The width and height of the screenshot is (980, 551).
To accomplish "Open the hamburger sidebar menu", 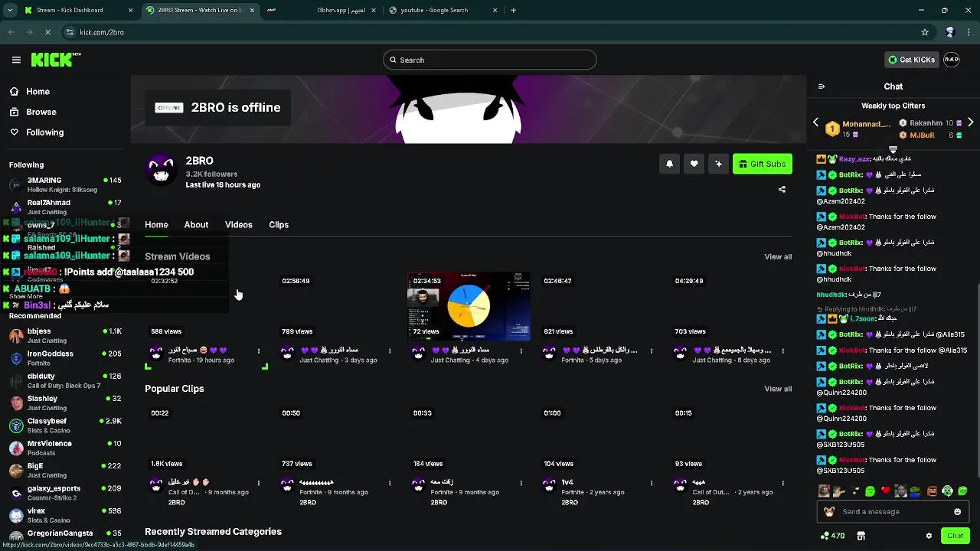I will pyautogui.click(x=16, y=60).
